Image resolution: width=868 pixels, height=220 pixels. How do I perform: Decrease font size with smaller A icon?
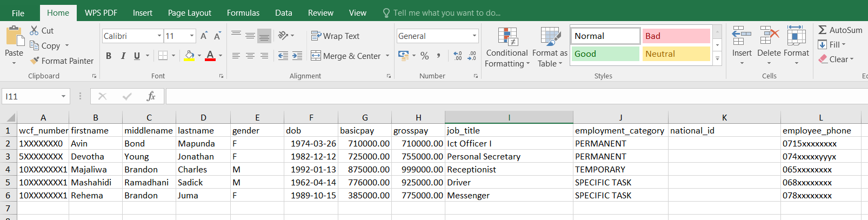pos(217,36)
